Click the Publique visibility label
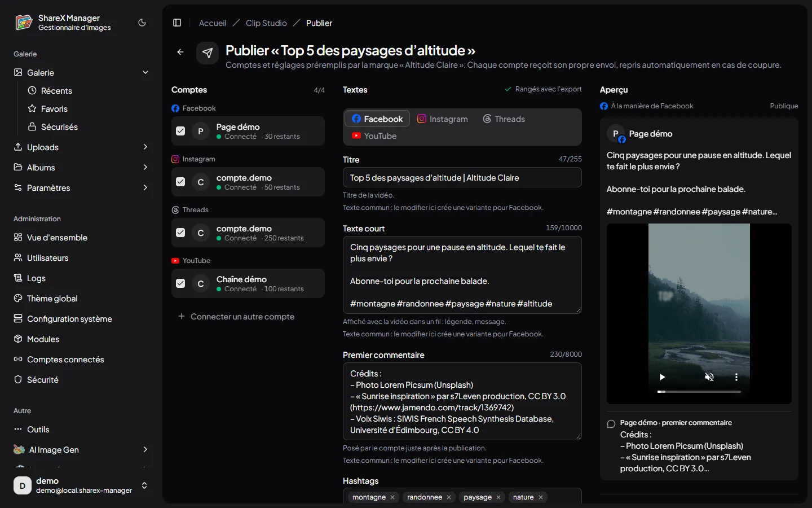Image resolution: width=812 pixels, height=508 pixels. (784, 106)
